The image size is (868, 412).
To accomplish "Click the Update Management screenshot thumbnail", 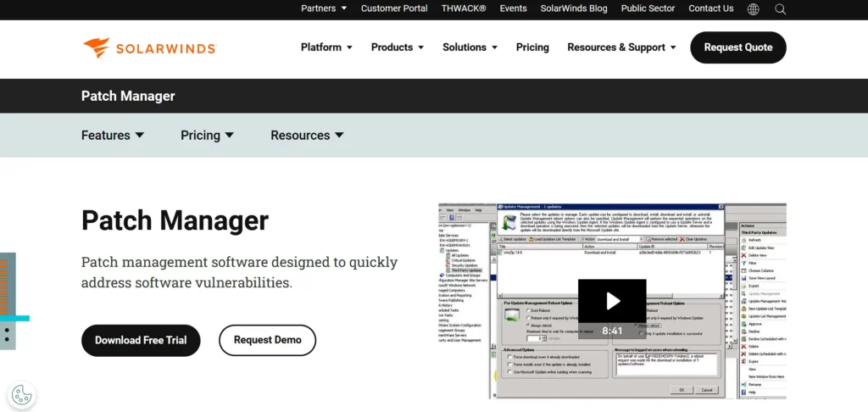I will pos(612,301).
